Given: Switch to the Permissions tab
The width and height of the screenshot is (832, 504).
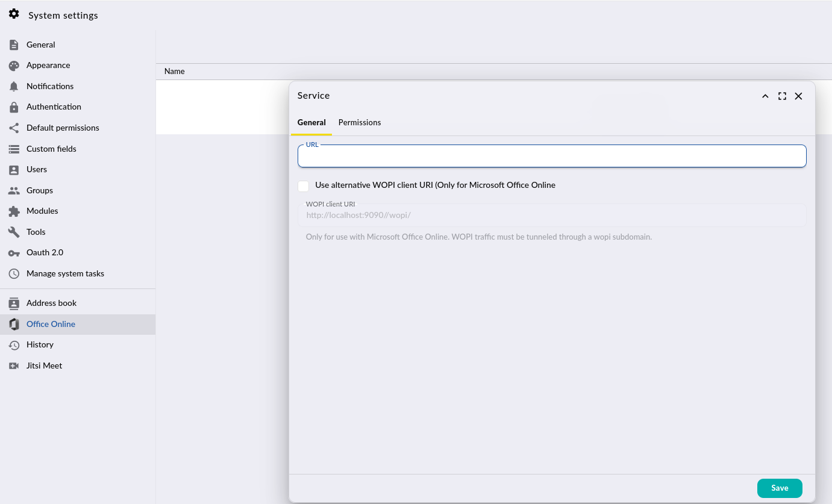Looking at the screenshot, I should pyautogui.click(x=360, y=123).
